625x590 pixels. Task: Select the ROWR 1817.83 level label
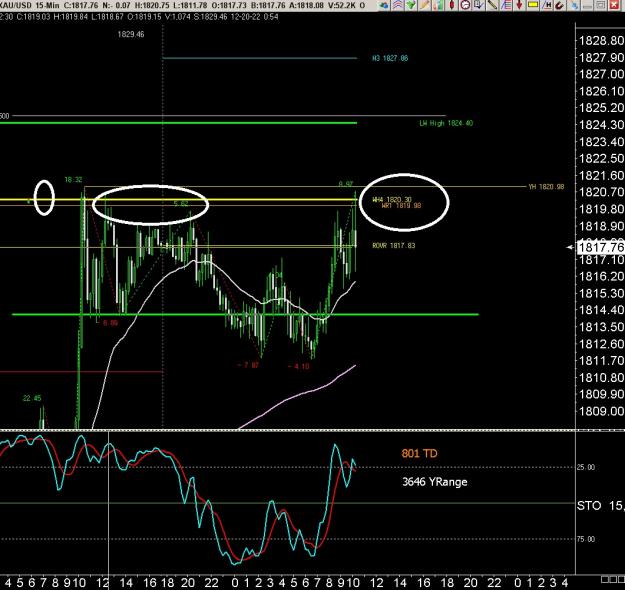click(x=394, y=246)
